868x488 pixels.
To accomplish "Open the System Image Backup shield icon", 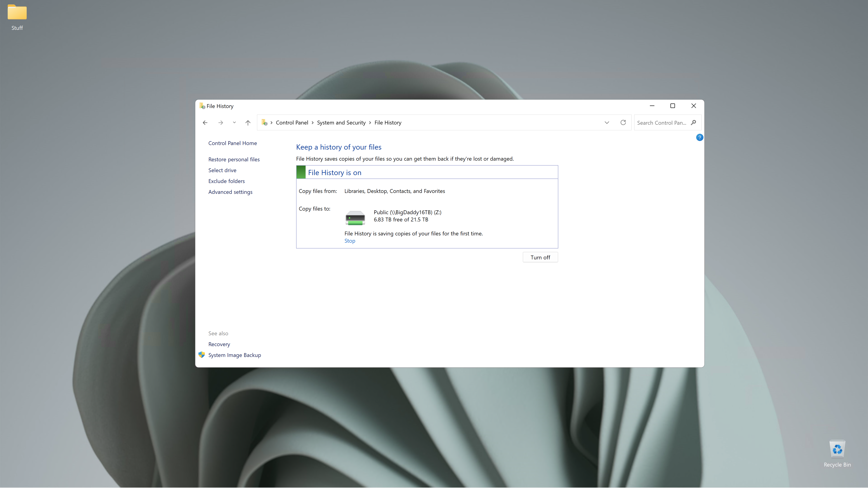I will (201, 355).
